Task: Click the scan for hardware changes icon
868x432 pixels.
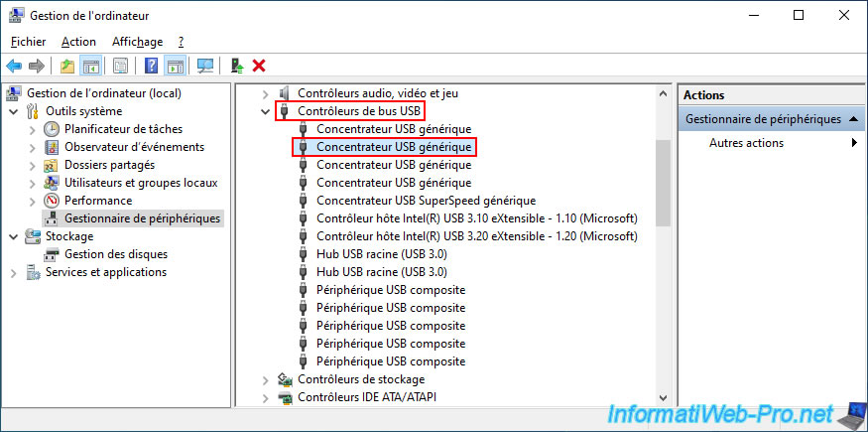Action: pos(205,66)
